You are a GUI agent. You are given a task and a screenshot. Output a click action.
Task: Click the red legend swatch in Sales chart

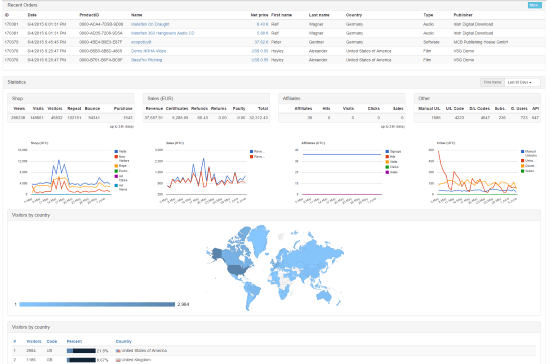pyautogui.click(x=251, y=156)
